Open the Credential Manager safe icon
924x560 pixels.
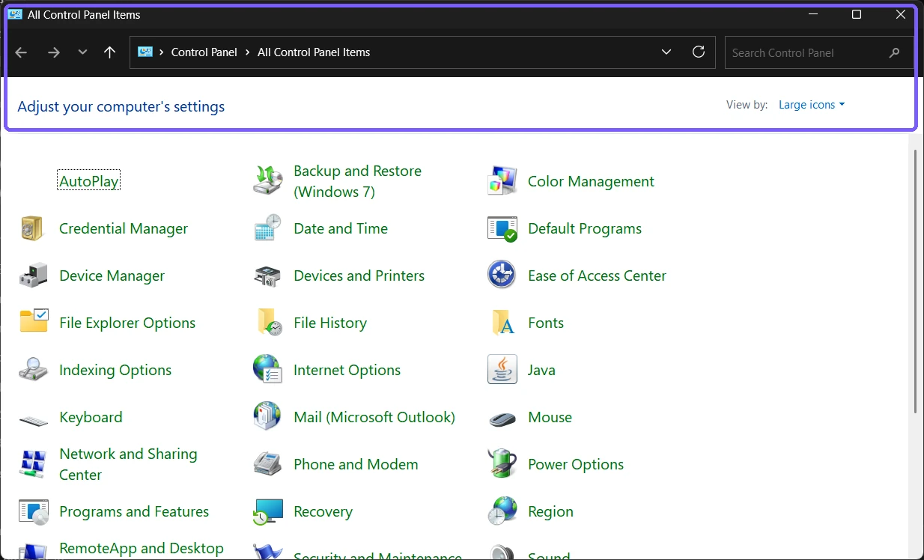tap(33, 228)
